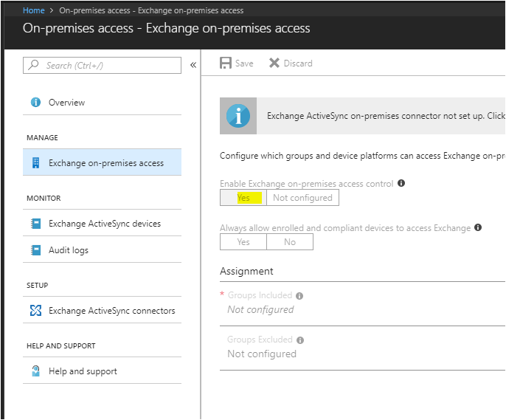The width and height of the screenshot is (506, 420).
Task: Click the Audit logs notebook icon
Action: pyautogui.click(x=36, y=250)
